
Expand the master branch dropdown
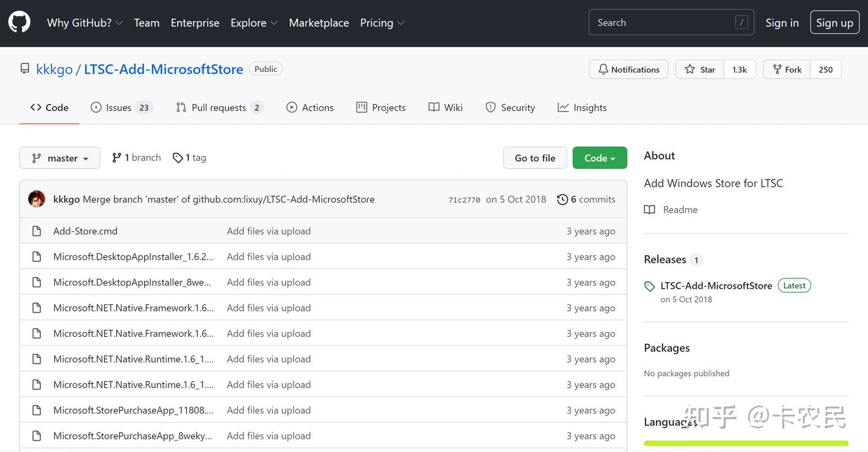pos(60,158)
